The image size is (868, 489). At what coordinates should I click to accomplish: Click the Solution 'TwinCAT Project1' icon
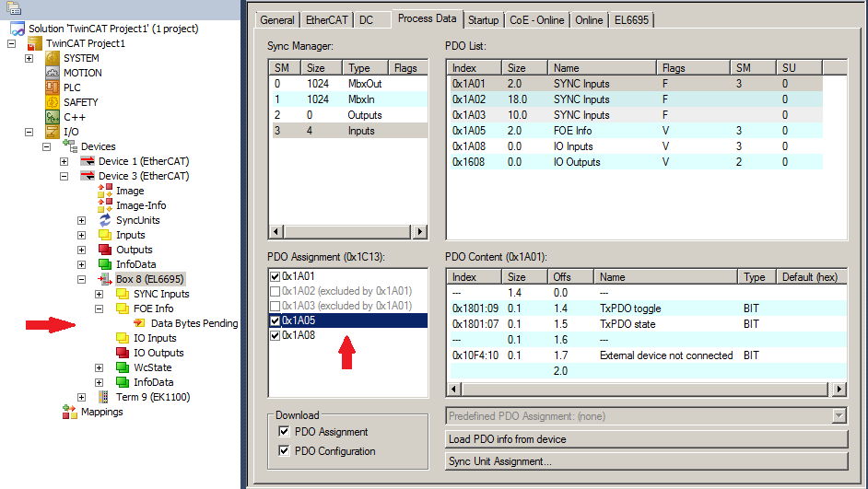pyautogui.click(x=18, y=29)
